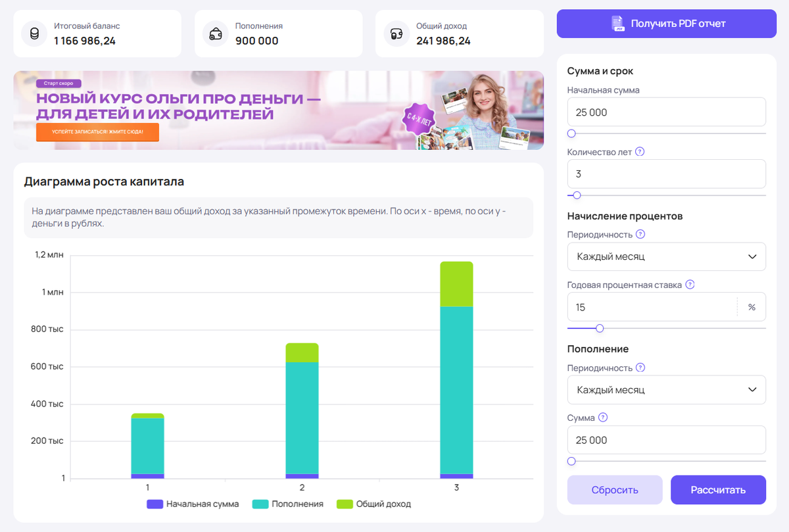
Task: Click the total income value 241 986,24
Action: 443,41
